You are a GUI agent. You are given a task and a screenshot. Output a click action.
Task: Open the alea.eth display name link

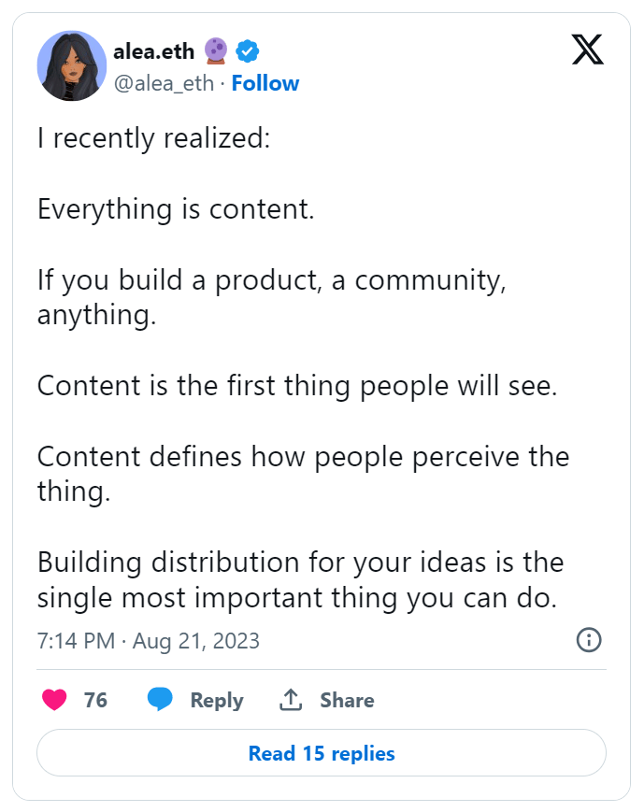tap(154, 51)
